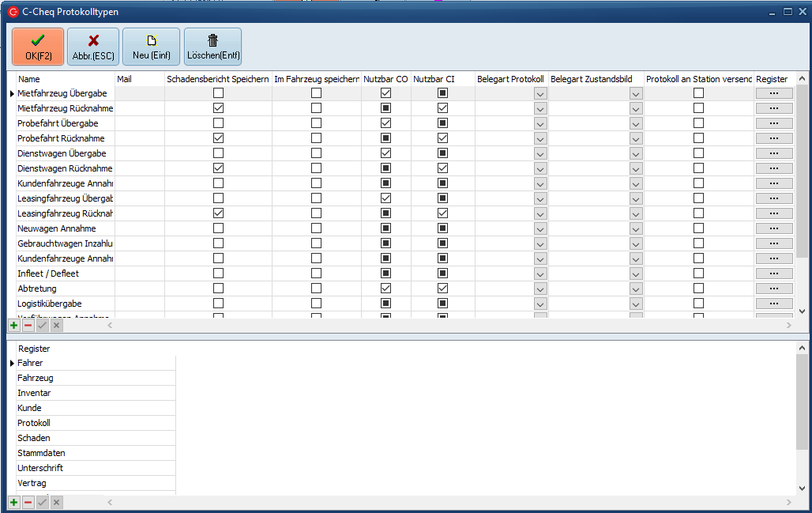This screenshot has width=812, height=513.
Task: Confirm with the OK (F2) button
Action: tap(38, 47)
